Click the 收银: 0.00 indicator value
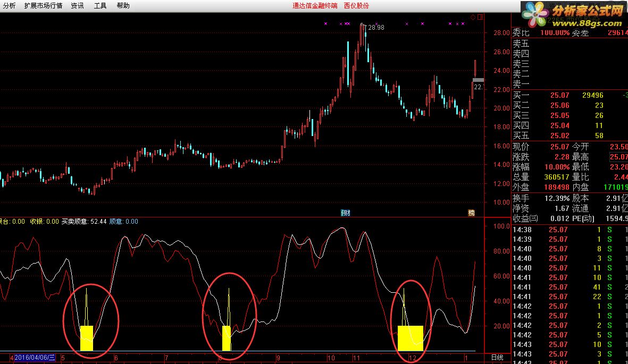This screenshot has width=628, height=364. (44, 222)
